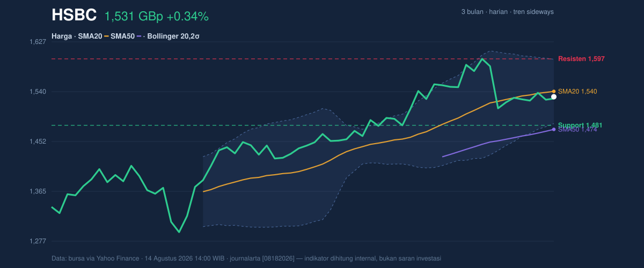Image resolution: width=644 pixels, height=268 pixels.
Task: Select the SMA20 legend entry
Action: pyautogui.click(x=90, y=36)
